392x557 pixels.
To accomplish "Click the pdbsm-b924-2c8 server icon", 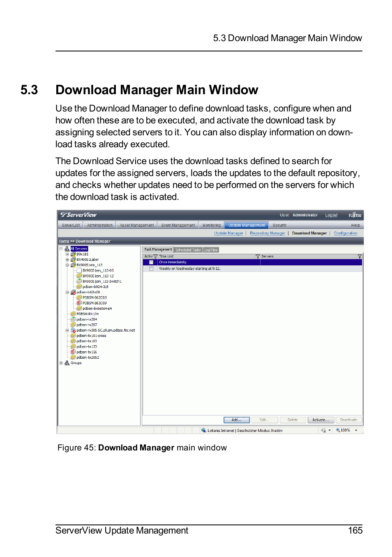I will coord(79,287).
